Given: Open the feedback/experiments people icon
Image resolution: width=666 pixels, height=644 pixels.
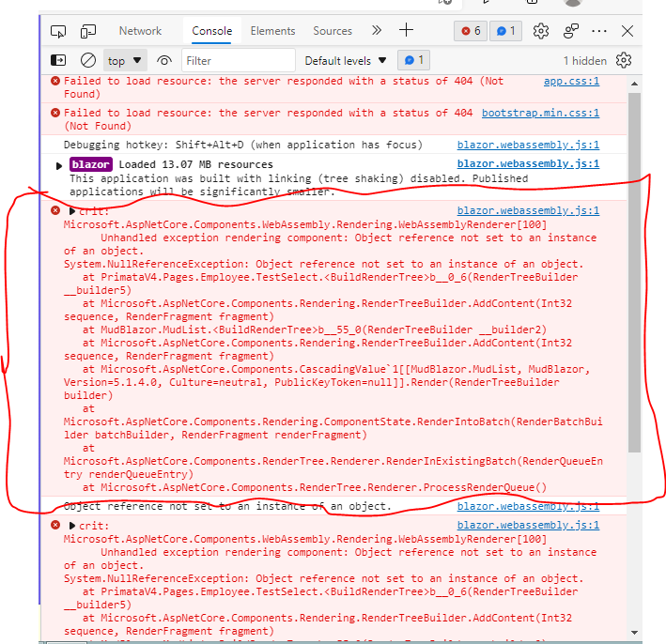Looking at the screenshot, I should (x=571, y=31).
